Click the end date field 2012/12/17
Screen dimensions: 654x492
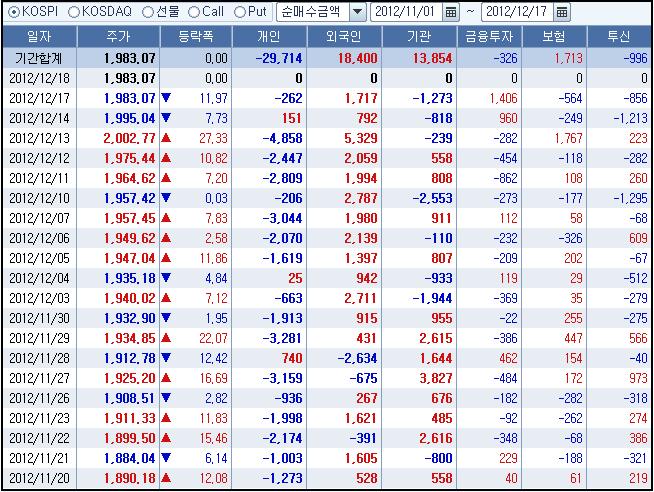[x=517, y=12]
